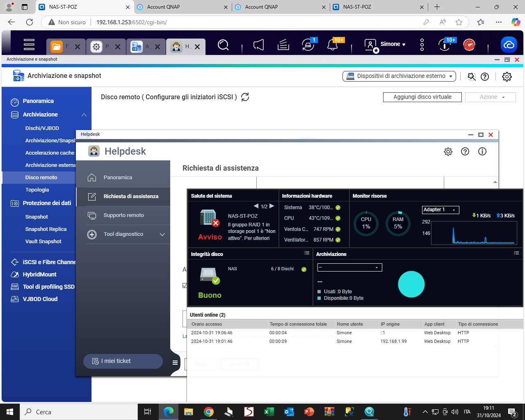Open the Adapter 1 dropdown

pyautogui.click(x=440, y=210)
